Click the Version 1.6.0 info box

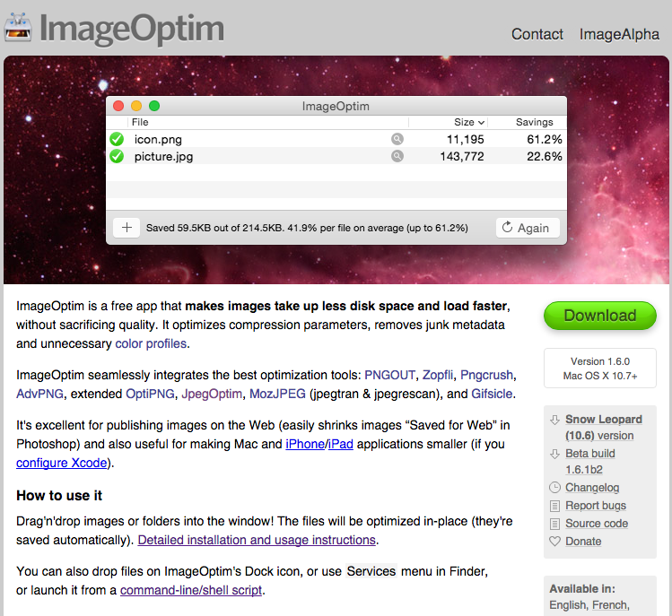coord(600,369)
